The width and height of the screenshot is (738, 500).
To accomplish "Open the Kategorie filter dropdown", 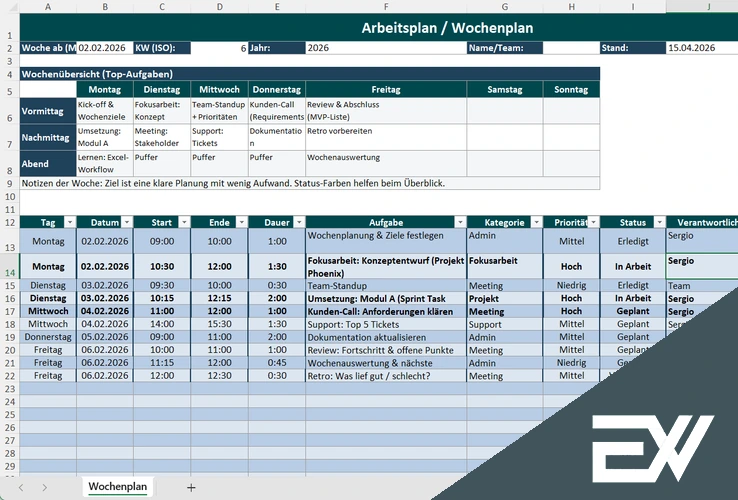I will point(534,222).
